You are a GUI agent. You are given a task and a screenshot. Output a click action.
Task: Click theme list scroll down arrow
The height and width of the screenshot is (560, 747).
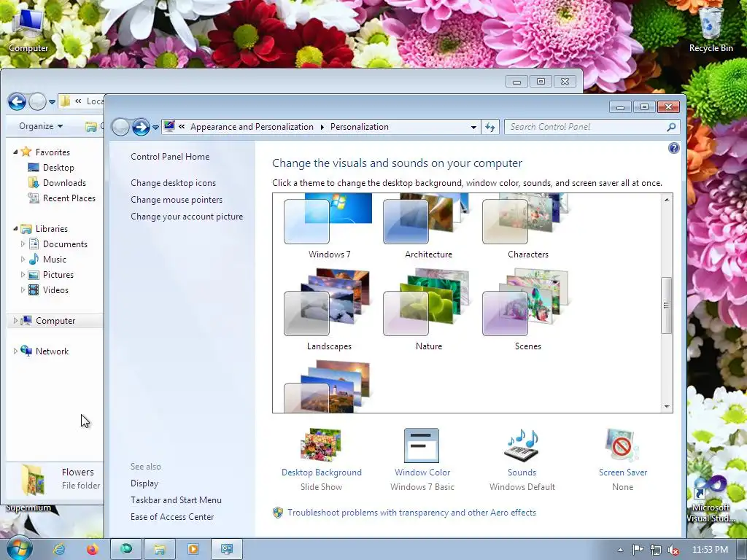point(667,407)
